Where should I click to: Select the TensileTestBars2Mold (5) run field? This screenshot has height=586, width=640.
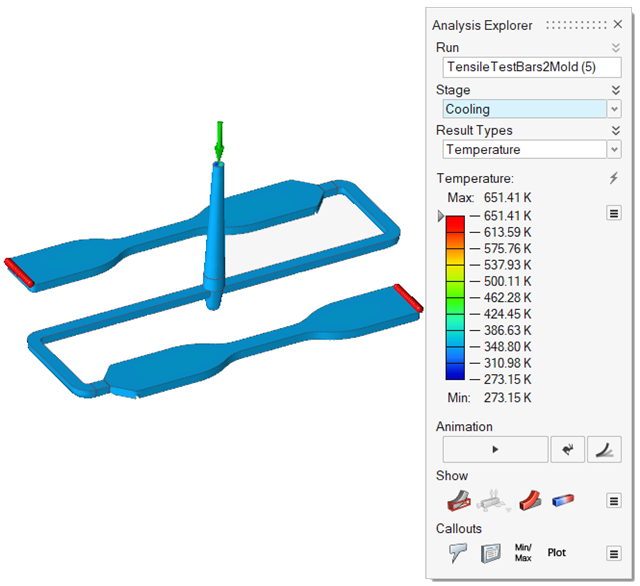tap(531, 67)
